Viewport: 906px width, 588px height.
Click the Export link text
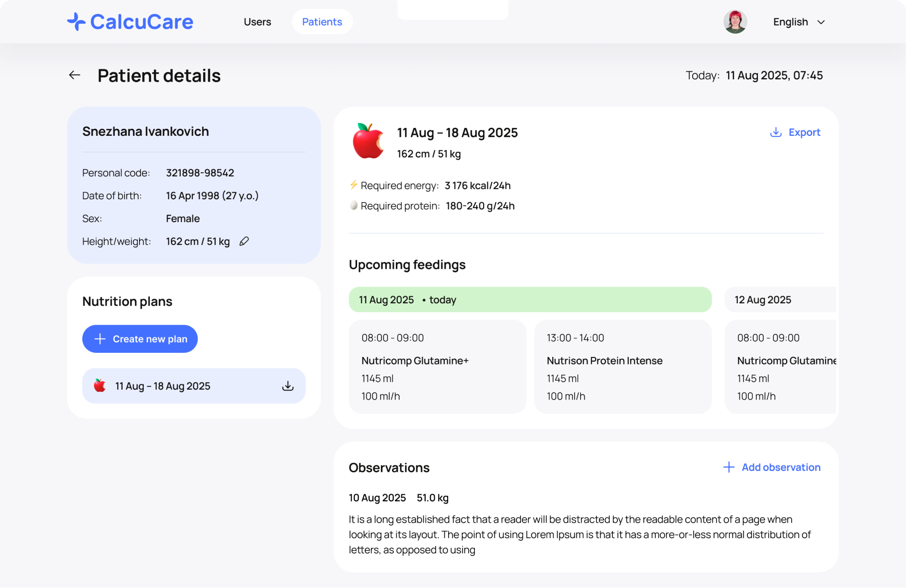[x=804, y=133]
